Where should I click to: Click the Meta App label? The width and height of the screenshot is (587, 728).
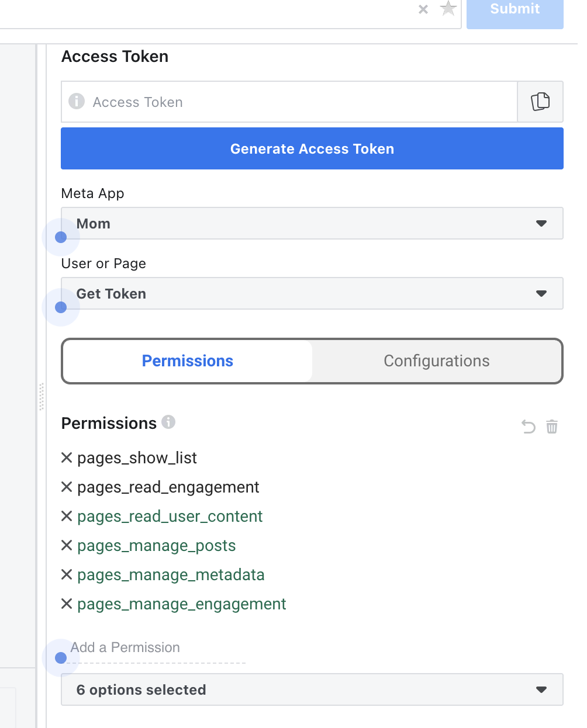93,193
